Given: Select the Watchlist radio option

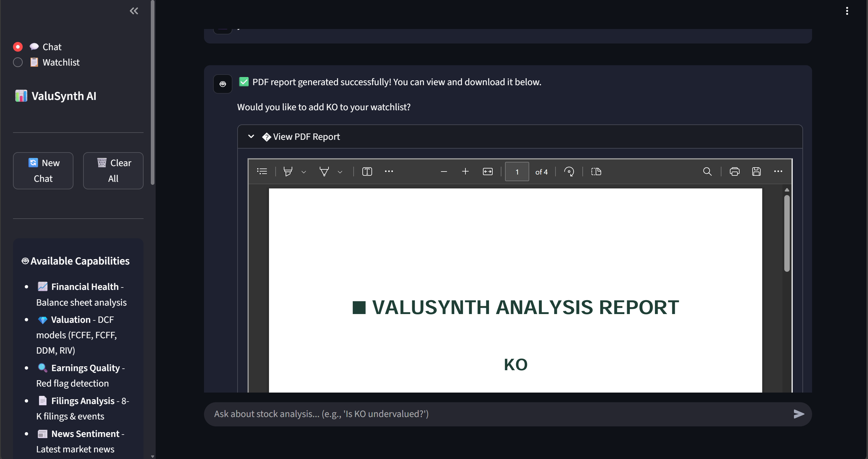Looking at the screenshot, I should [x=18, y=62].
